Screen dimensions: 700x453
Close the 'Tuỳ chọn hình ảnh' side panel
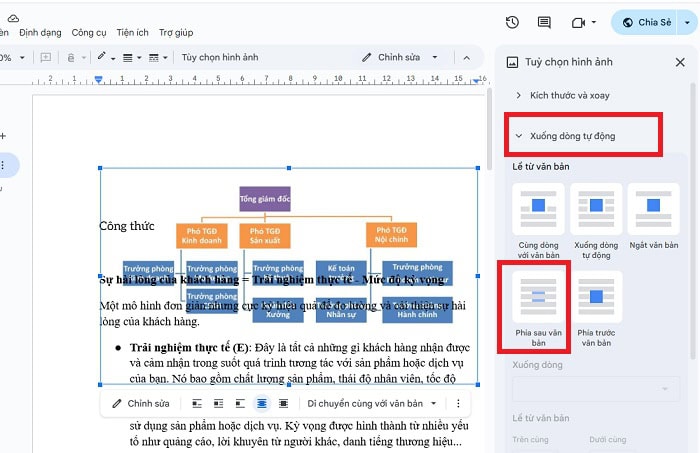(680, 62)
